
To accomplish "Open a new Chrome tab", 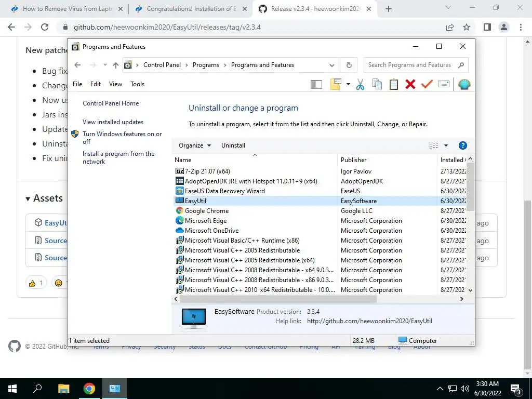I will point(389,9).
